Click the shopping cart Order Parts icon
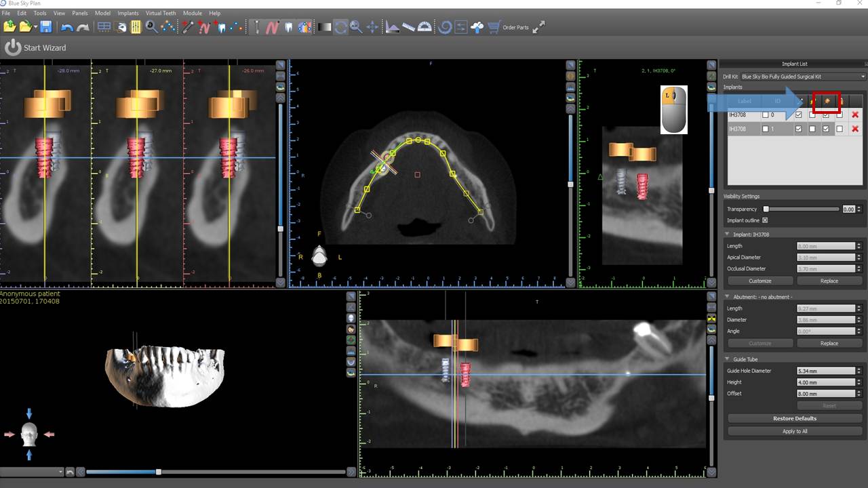868x488 pixels. pos(494,27)
